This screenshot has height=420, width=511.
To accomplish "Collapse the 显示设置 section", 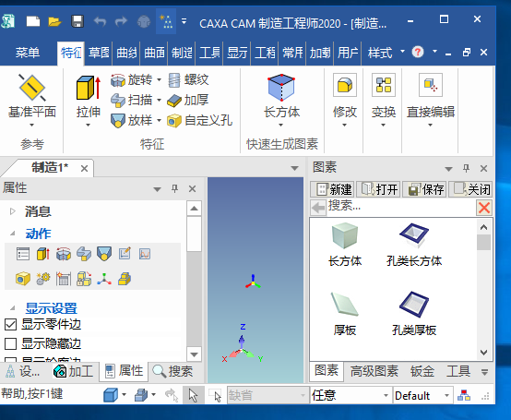I will pos(13,307).
